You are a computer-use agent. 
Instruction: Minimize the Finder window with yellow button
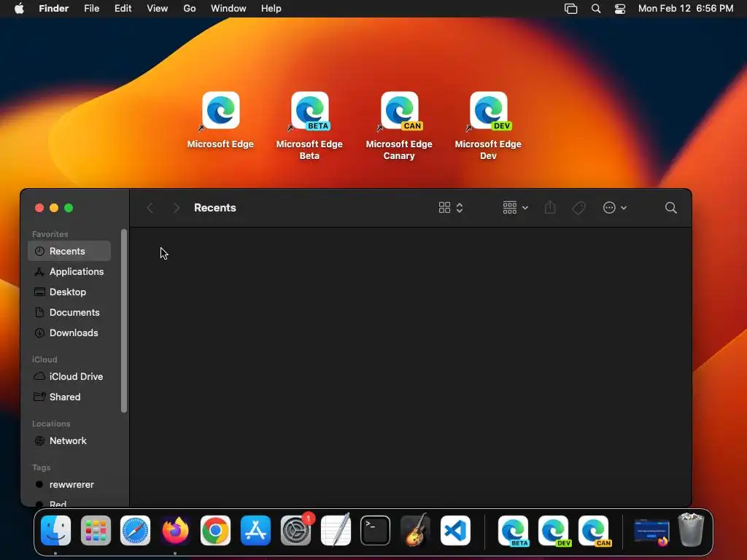pyautogui.click(x=54, y=208)
